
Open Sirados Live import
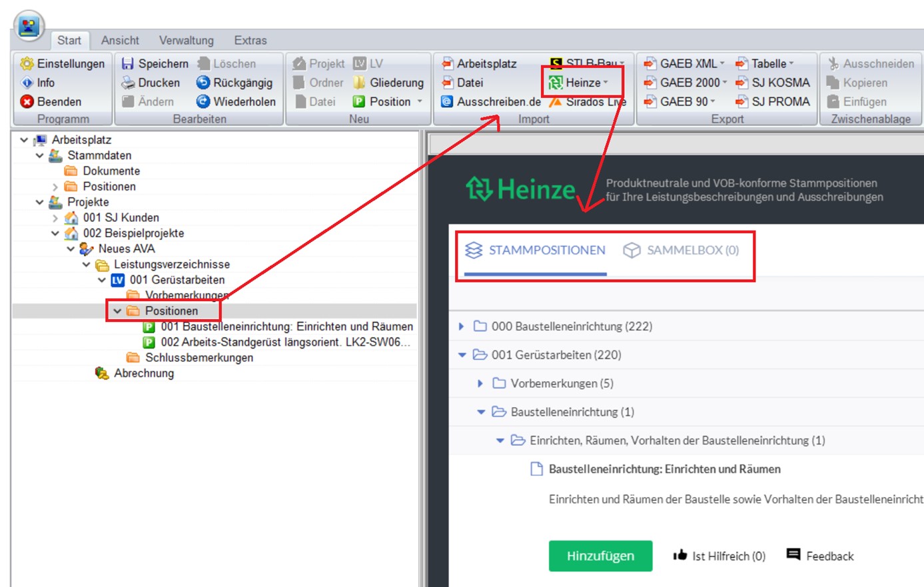click(588, 101)
